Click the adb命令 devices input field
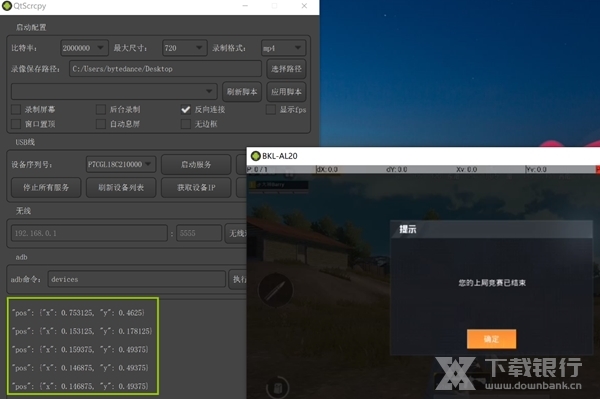 coord(137,279)
